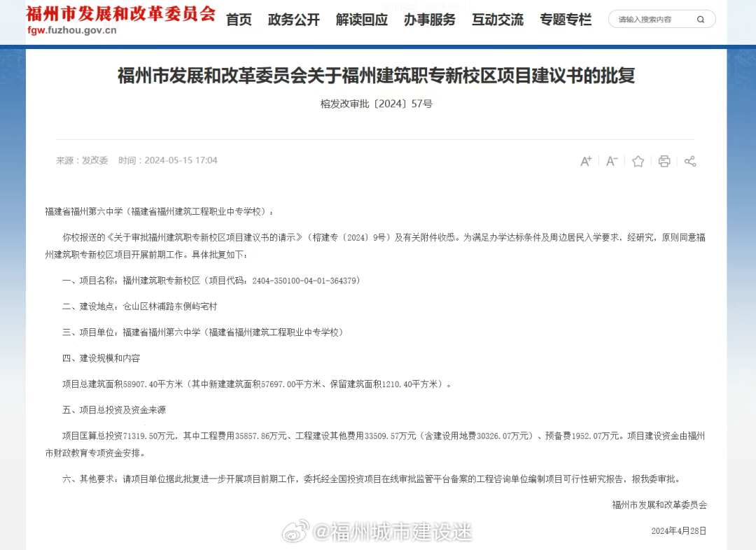
Task: Click the search magnifier icon
Action: 701,20
